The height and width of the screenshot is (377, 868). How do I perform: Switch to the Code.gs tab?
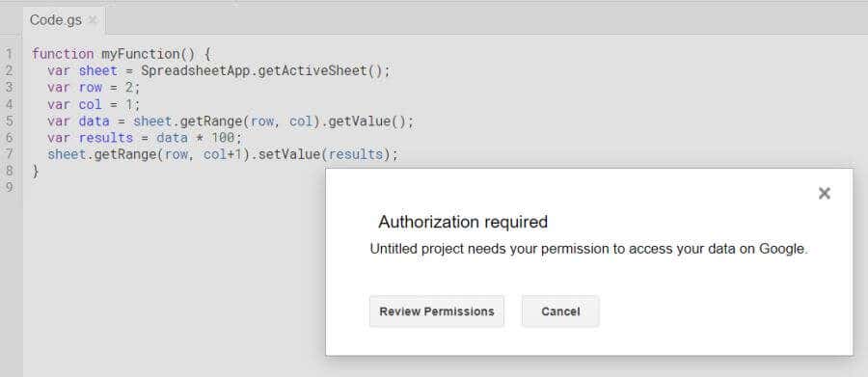coord(55,20)
